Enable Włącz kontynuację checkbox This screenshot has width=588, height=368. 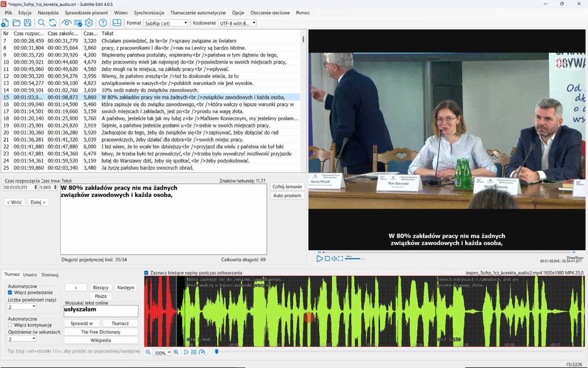10,325
